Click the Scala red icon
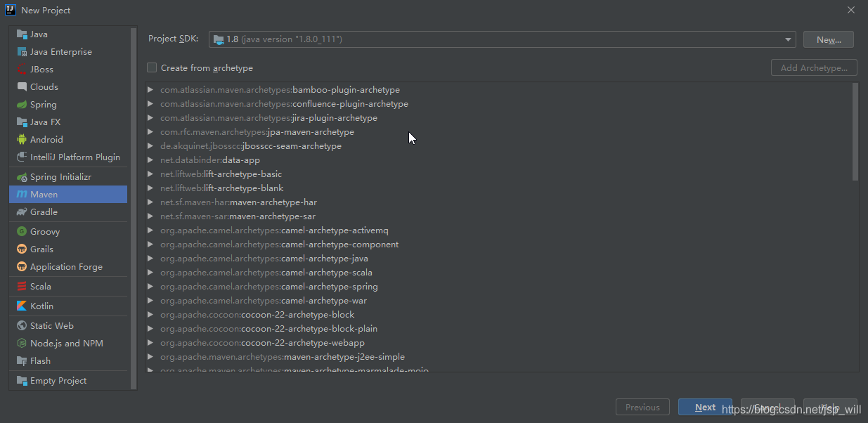The height and width of the screenshot is (423, 868). [x=22, y=286]
